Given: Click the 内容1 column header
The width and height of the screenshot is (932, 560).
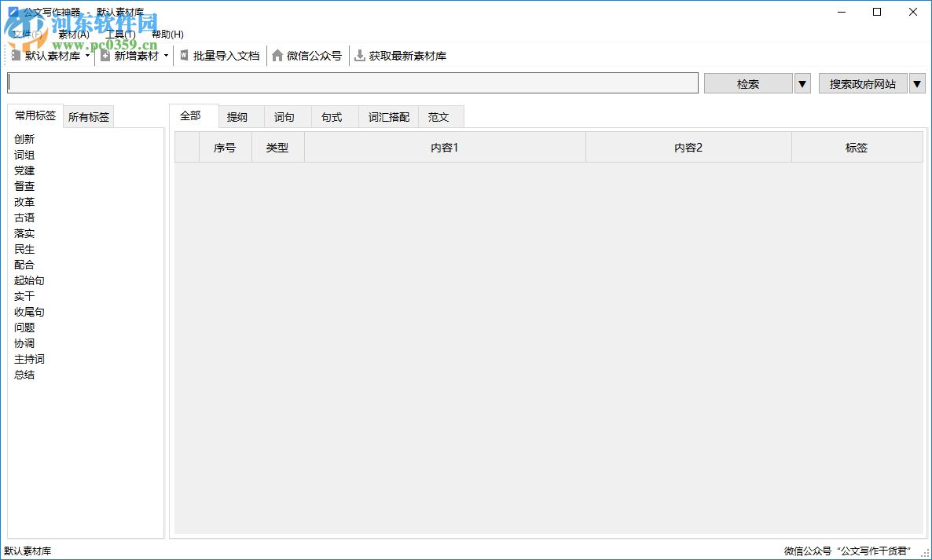Looking at the screenshot, I should [x=446, y=148].
